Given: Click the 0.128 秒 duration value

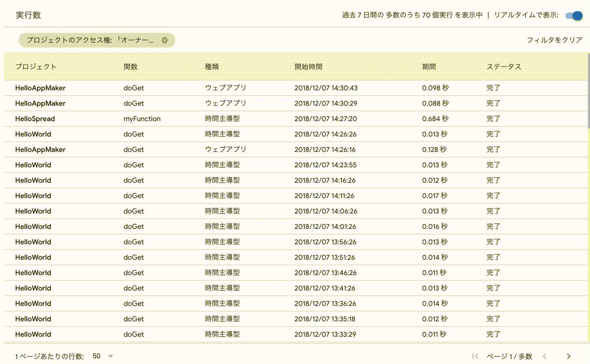Looking at the screenshot, I should (434, 149).
